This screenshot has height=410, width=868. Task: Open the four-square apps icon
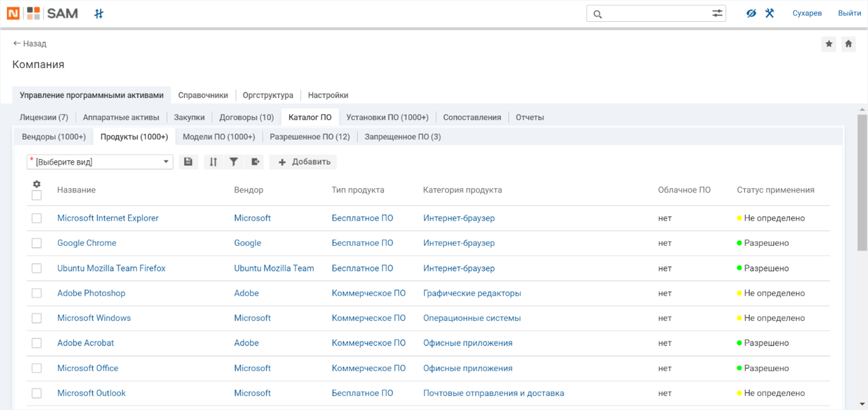[x=33, y=13]
